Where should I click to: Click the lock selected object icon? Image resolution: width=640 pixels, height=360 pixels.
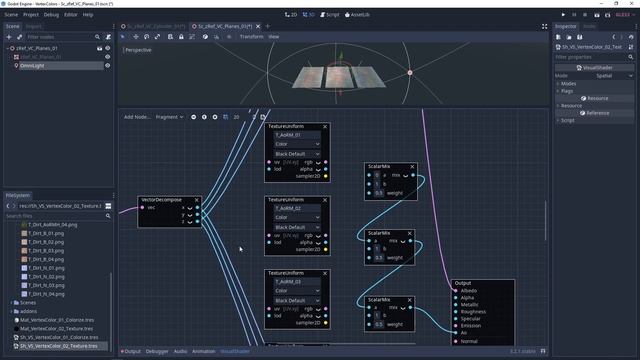(181, 37)
